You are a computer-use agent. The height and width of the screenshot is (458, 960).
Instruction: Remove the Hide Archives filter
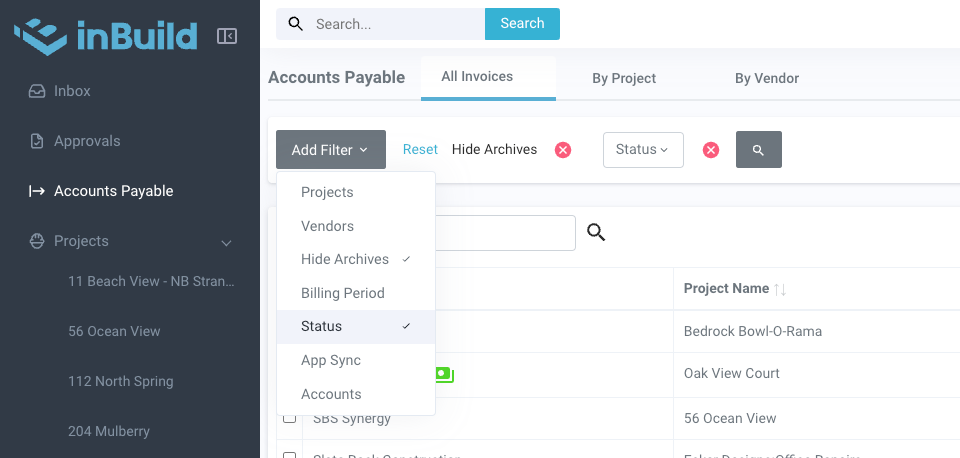point(563,150)
